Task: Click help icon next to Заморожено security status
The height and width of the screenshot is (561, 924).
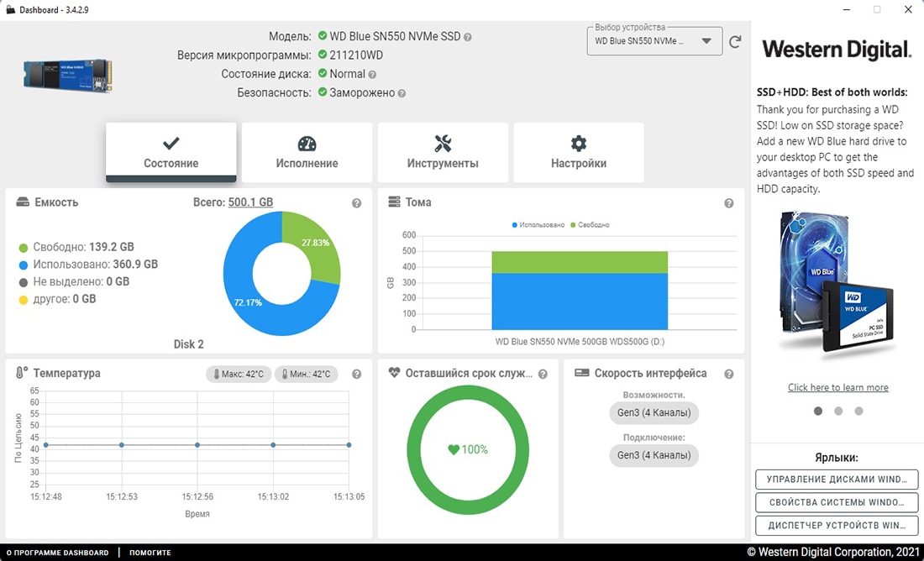Action: (402, 93)
